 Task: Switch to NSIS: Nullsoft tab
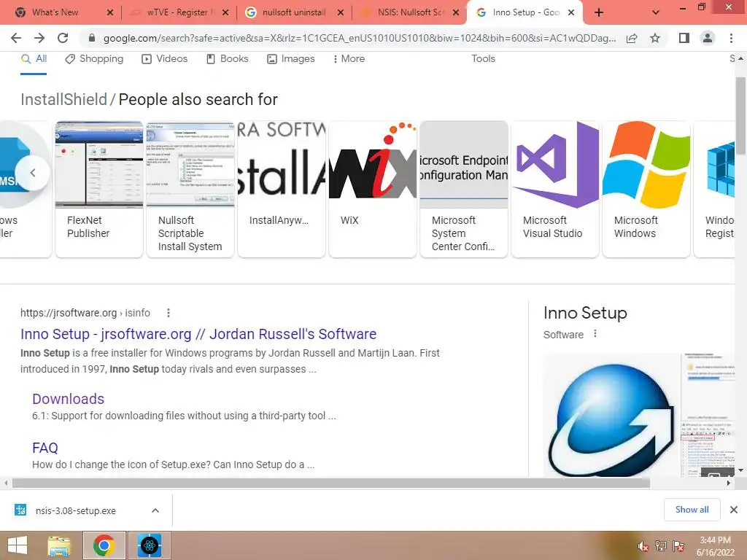pyautogui.click(x=410, y=12)
